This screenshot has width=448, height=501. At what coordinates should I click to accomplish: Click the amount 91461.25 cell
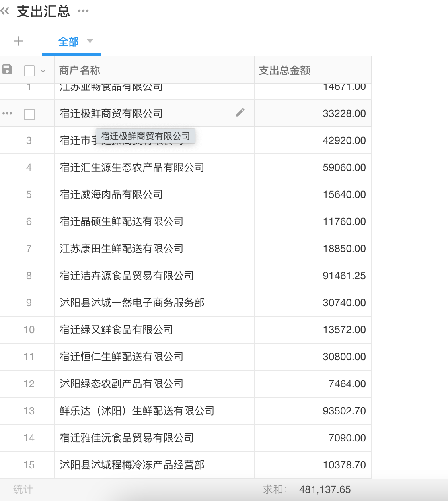[344, 276]
